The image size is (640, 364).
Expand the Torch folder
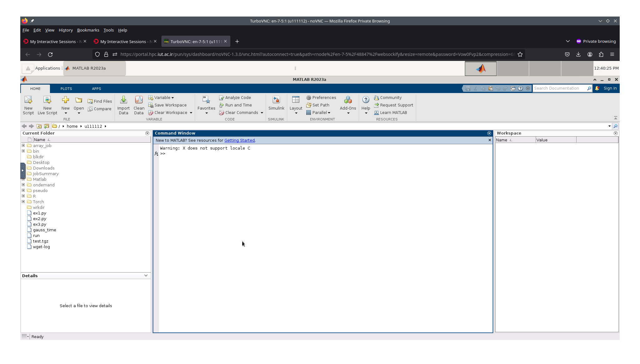click(23, 202)
